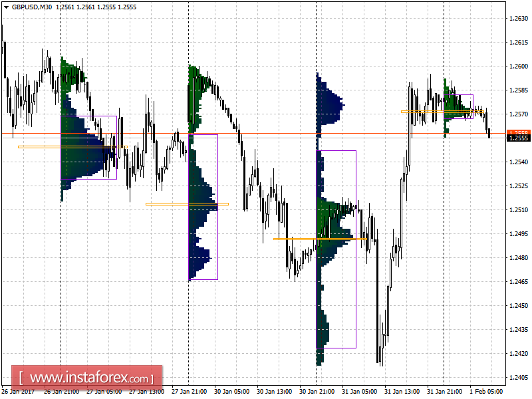The image size is (532, 399).
Task: Click the 26 Jan 21:00 time label
Action: click(x=61, y=392)
